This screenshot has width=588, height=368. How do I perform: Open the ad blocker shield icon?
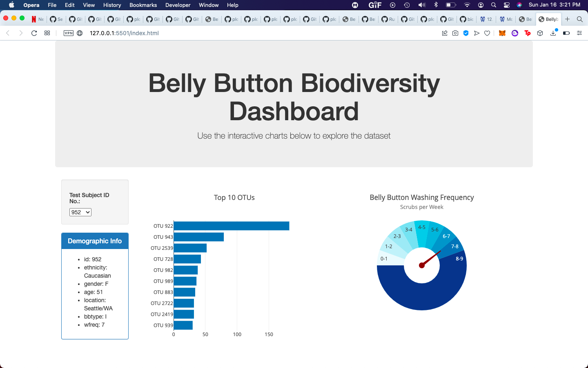point(466,33)
